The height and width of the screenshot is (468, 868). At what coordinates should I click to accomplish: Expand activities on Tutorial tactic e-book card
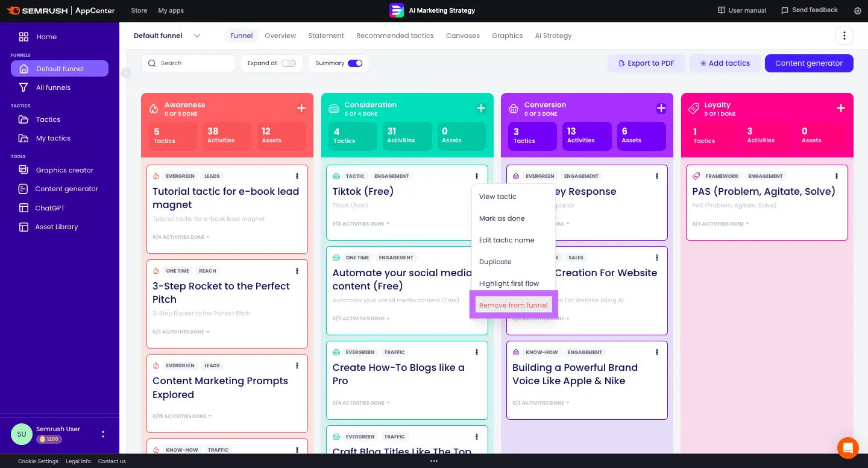pos(181,237)
